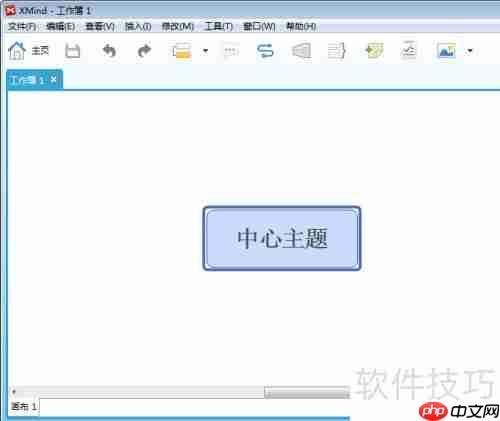Click the XMind logo in title bar
Screen dimensions: 500x421
pyautogui.click(x=11, y=11)
